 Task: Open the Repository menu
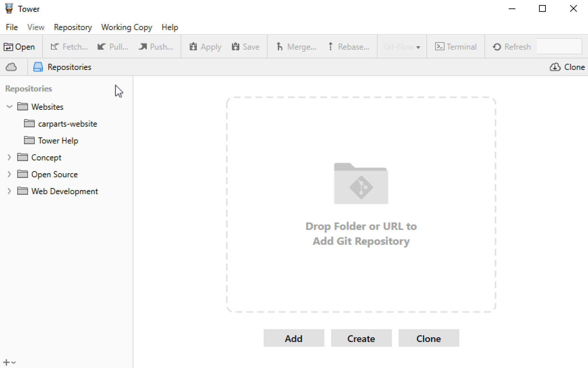pyautogui.click(x=73, y=27)
